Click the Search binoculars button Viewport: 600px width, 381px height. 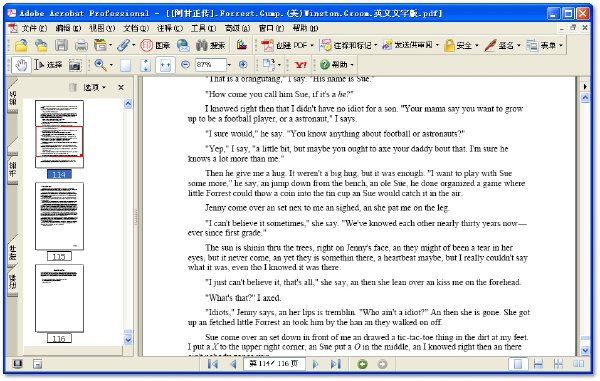coord(210,46)
